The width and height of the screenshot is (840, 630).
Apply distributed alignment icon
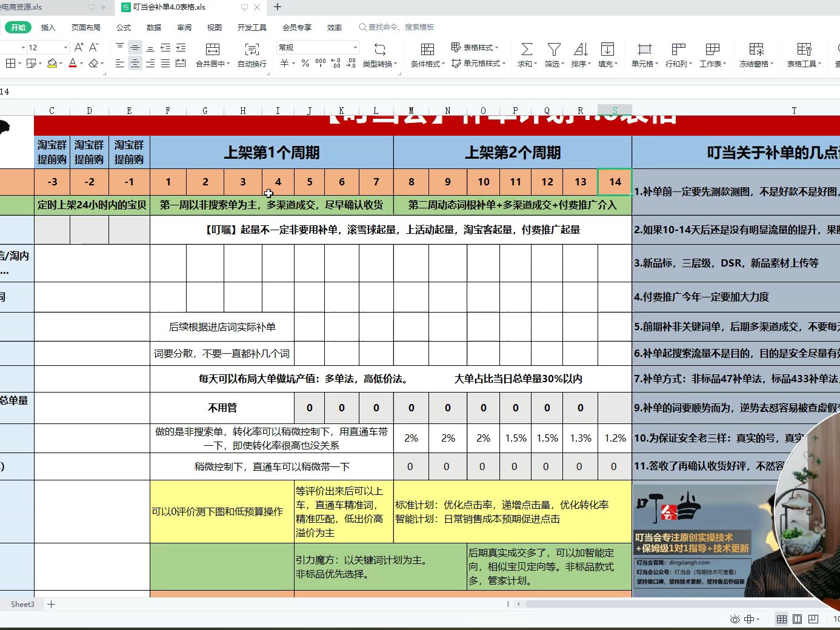[x=181, y=63]
